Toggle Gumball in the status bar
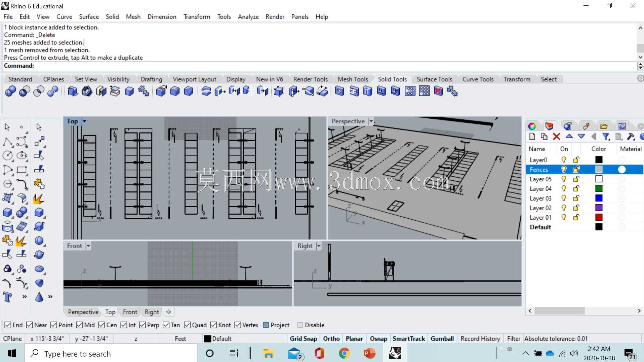The width and height of the screenshot is (644, 362). pyautogui.click(x=442, y=338)
